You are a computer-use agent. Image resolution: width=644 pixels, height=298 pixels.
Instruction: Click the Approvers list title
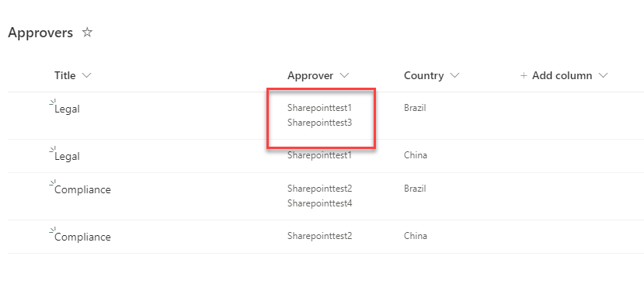click(40, 33)
